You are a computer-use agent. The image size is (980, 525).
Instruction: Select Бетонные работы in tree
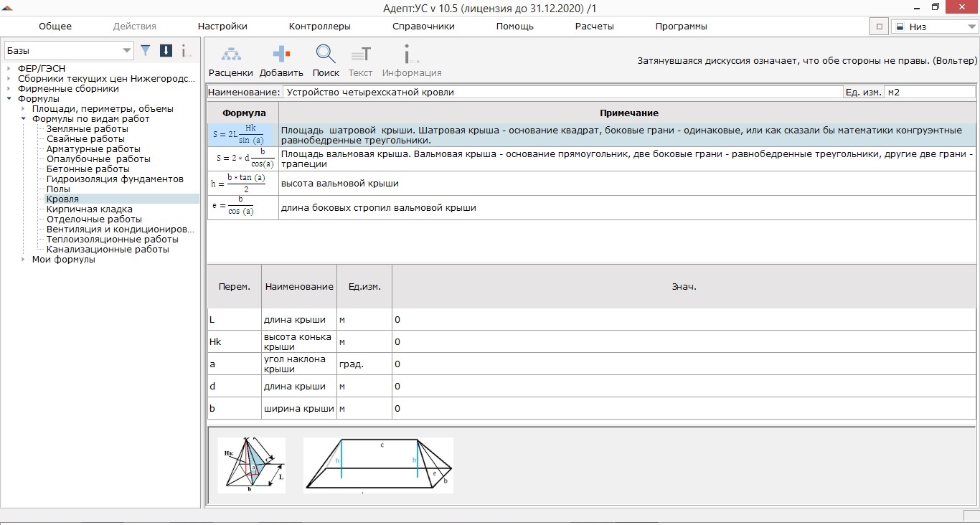(x=88, y=169)
